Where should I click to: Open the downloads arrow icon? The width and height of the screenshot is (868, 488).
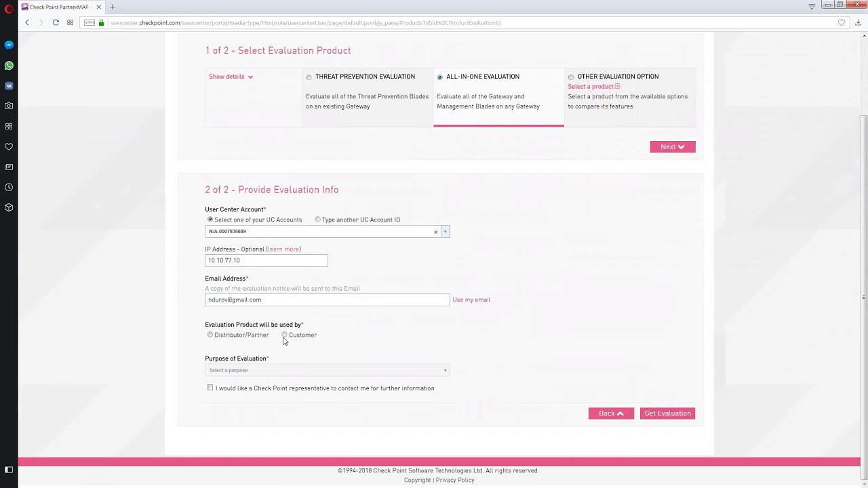pyautogui.click(x=858, y=22)
